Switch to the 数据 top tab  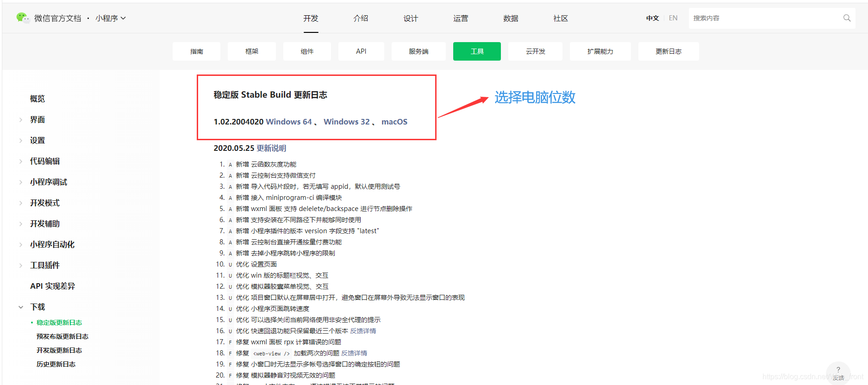tap(511, 19)
